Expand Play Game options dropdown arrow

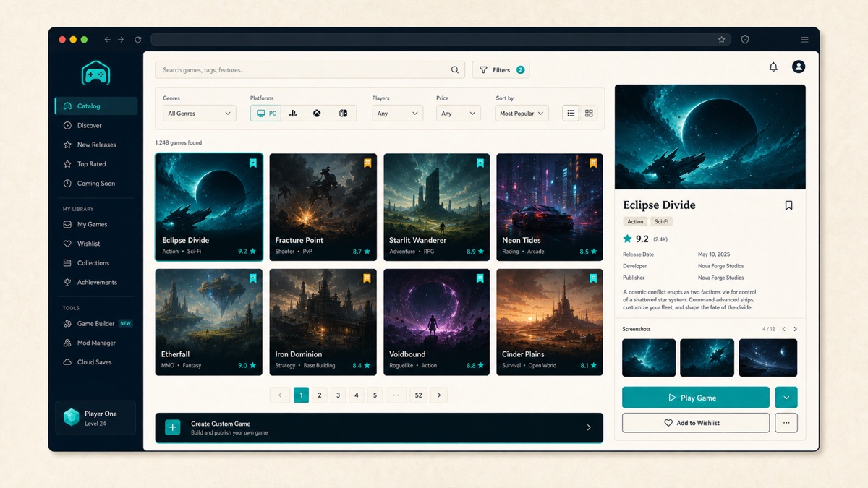tap(786, 398)
